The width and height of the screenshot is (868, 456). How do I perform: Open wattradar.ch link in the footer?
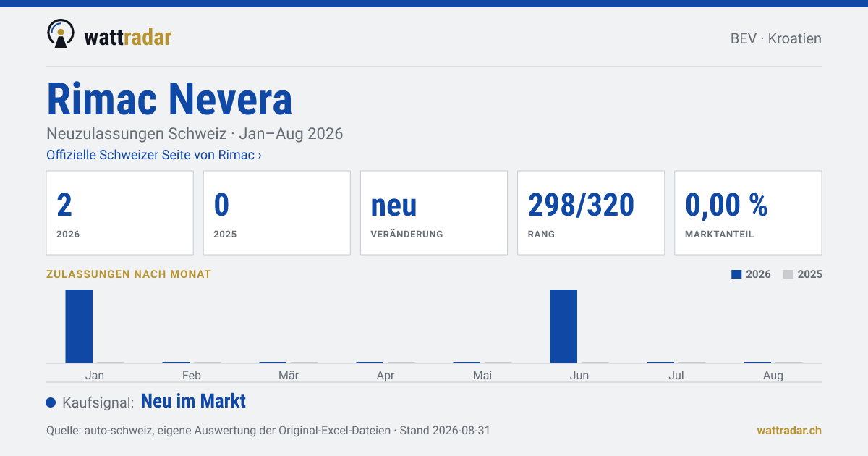(789, 430)
